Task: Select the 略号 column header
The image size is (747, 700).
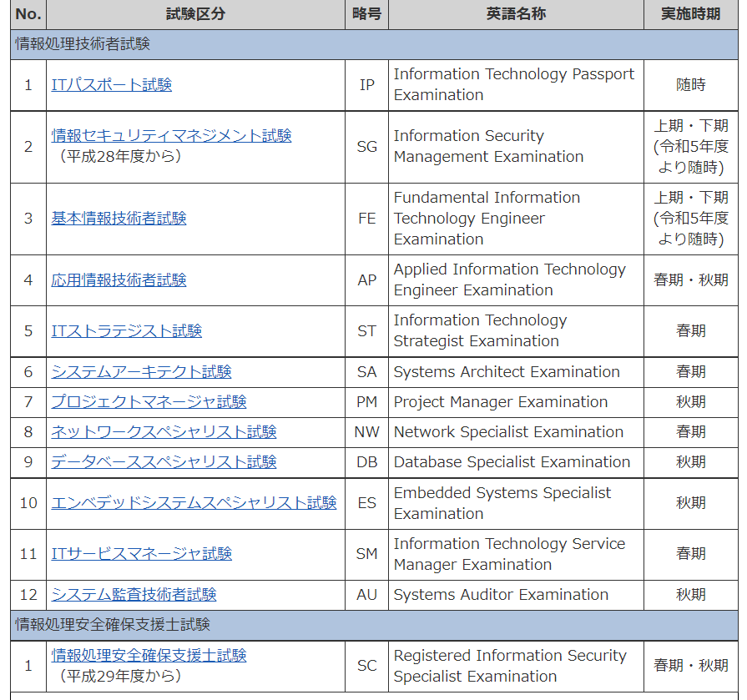Action: pos(366,14)
